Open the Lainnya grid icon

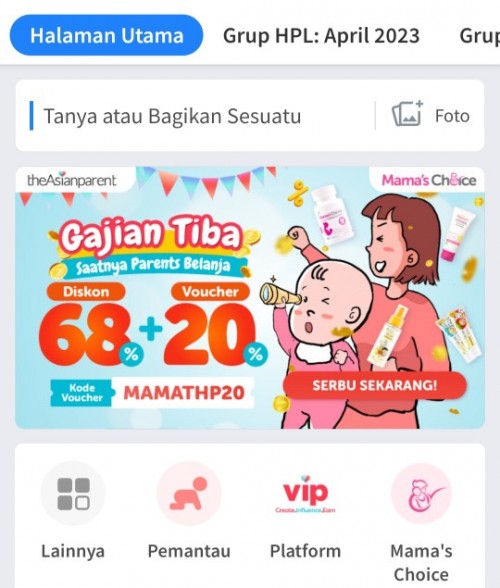tap(73, 494)
